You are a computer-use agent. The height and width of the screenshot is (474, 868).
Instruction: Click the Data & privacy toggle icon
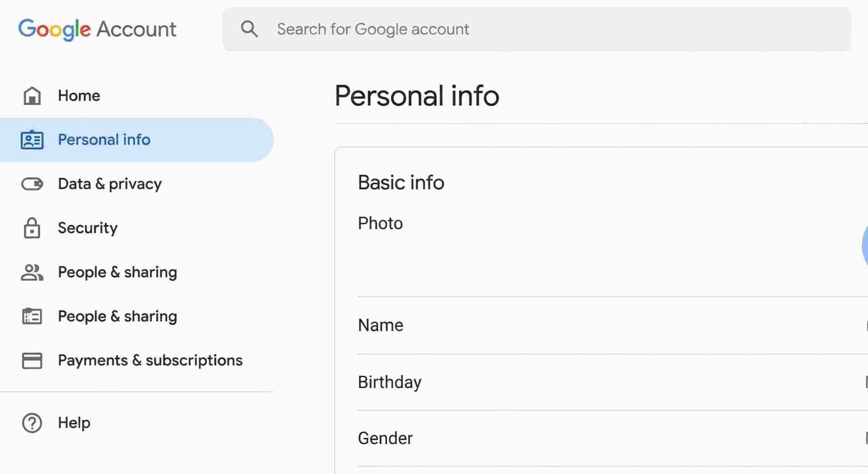[x=31, y=184]
